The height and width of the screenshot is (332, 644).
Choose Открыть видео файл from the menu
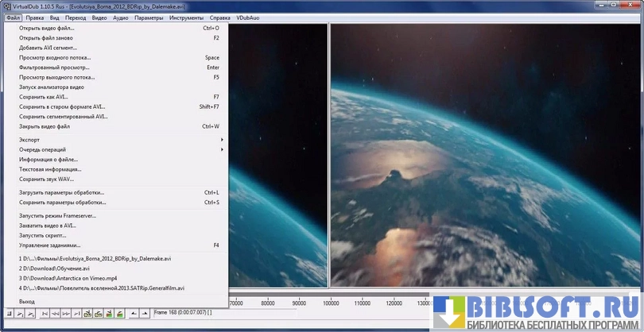tap(52, 28)
